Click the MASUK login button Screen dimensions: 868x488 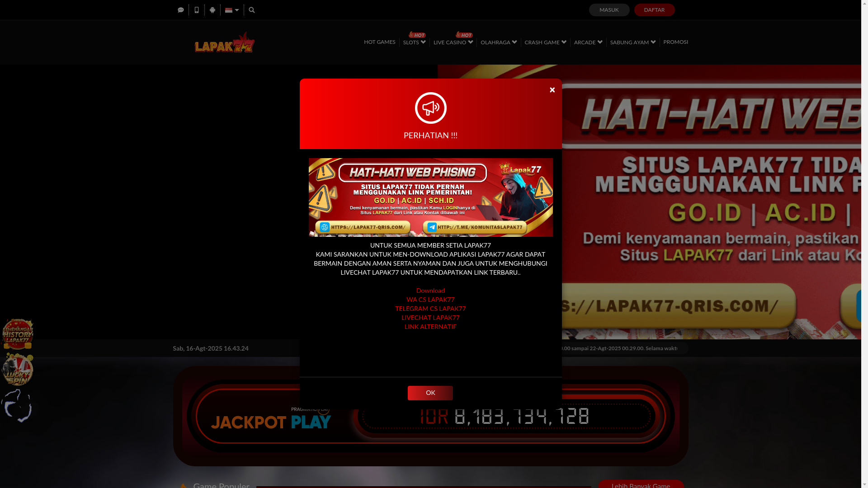point(609,10)
